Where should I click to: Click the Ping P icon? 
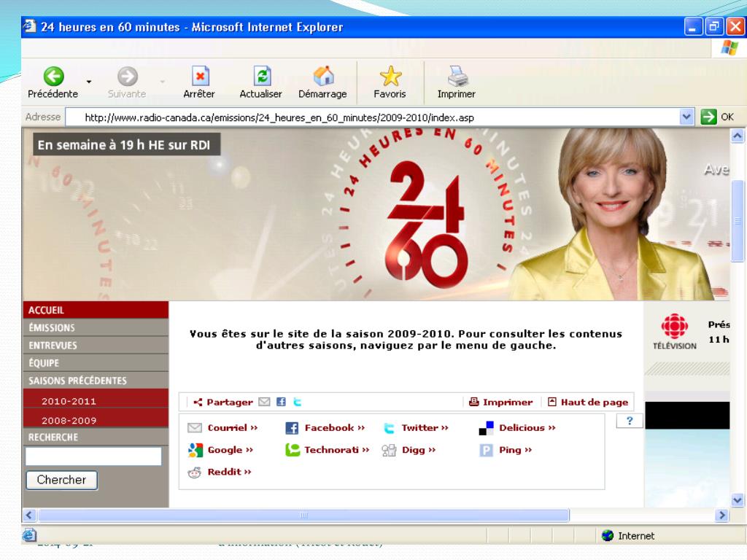tap(486, 450)
